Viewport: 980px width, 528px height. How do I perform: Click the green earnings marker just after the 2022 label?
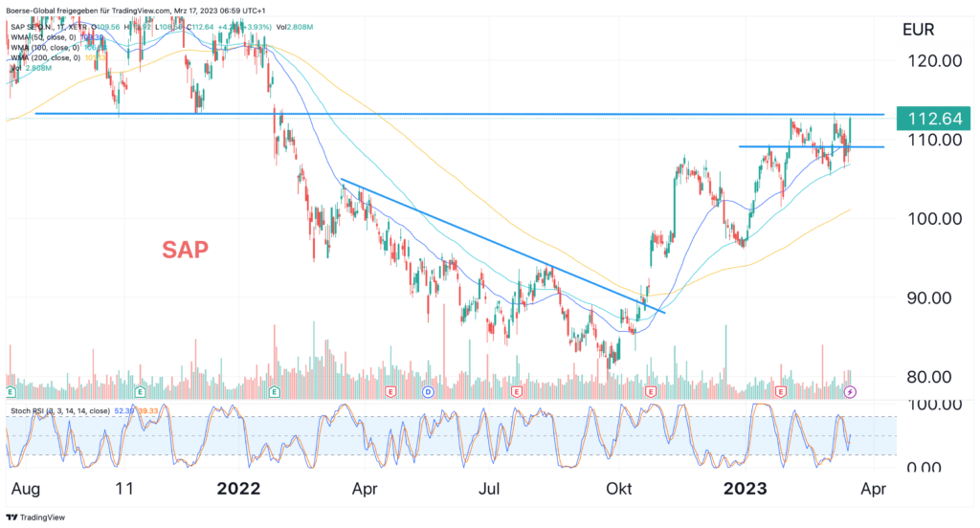tap(274, 392)
